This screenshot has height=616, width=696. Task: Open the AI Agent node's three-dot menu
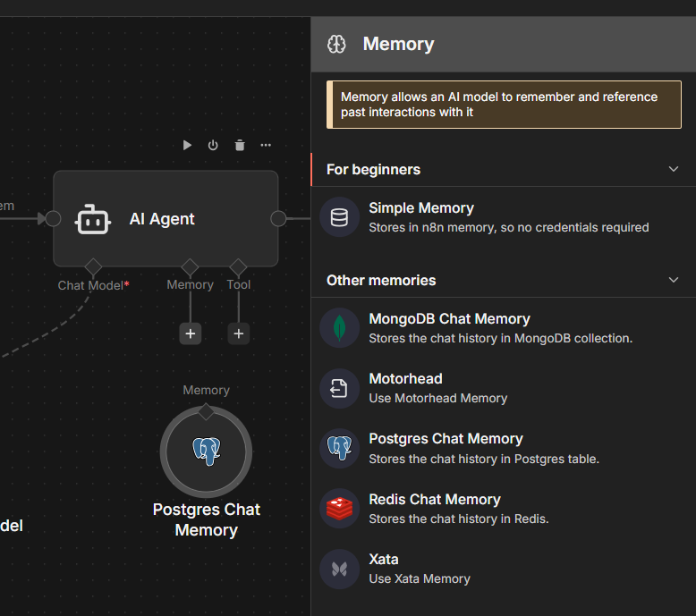(x=266, y=145)
